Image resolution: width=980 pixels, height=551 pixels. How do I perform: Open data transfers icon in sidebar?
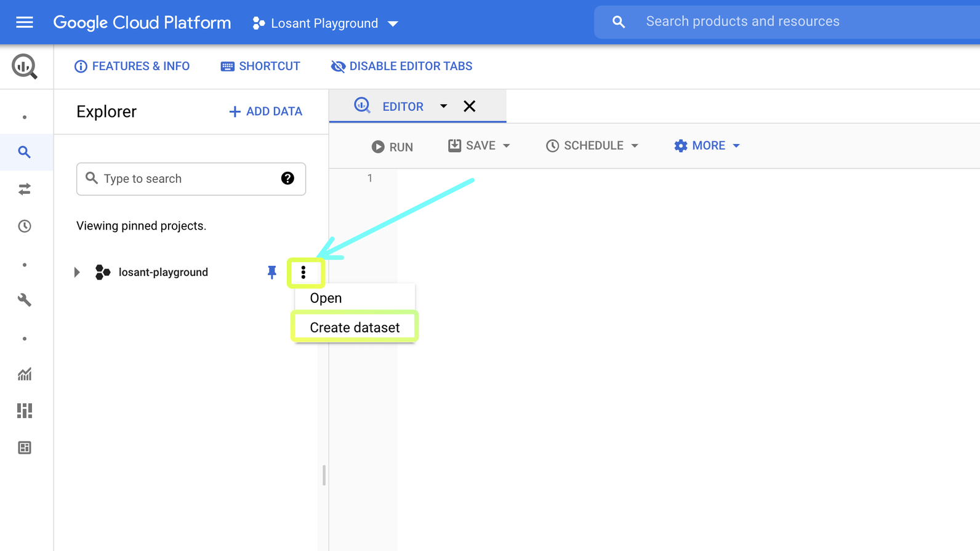click(25, 189)
